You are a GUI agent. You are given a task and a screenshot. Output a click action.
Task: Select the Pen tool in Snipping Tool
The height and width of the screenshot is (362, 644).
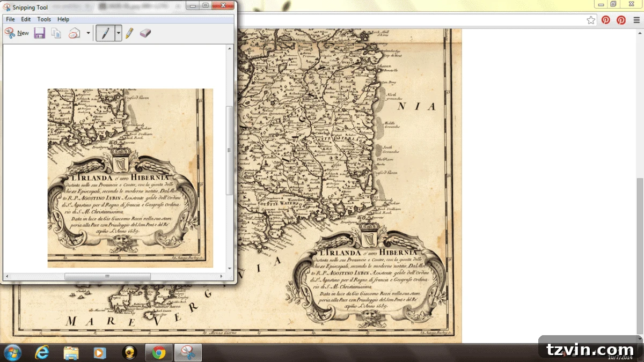(x=105, y=33)
